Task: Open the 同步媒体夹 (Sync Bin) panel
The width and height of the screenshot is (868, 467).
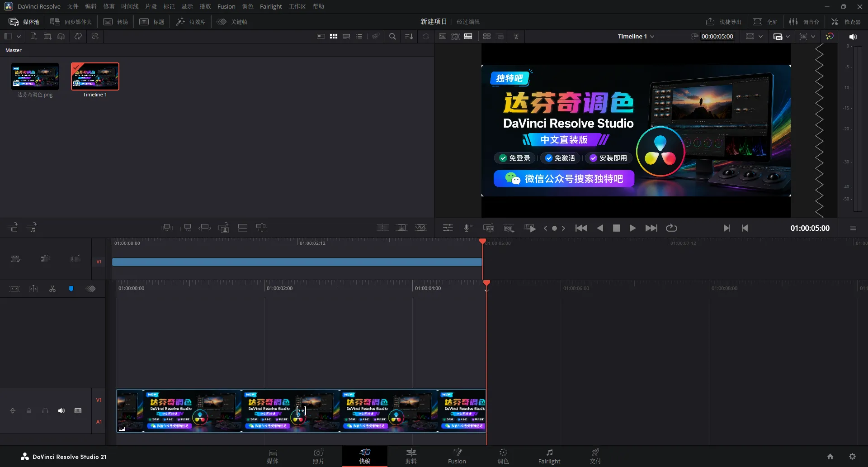Action: coord(71,22)
